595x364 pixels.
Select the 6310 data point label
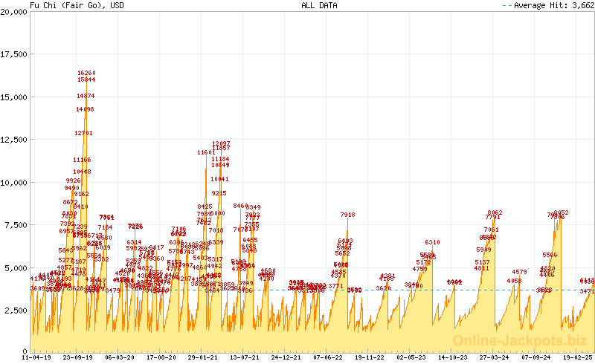click(x=432, y=242)
